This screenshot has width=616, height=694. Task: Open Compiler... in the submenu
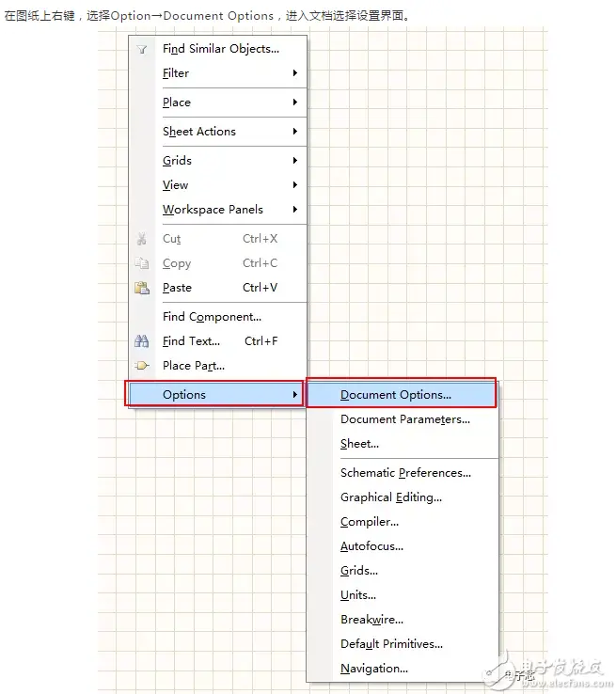pos(403,522)
